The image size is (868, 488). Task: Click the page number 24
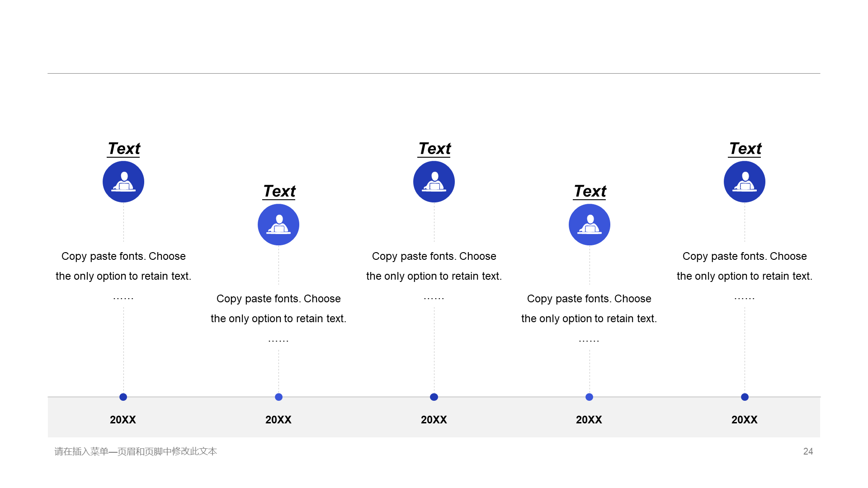(x=808, y=451)
